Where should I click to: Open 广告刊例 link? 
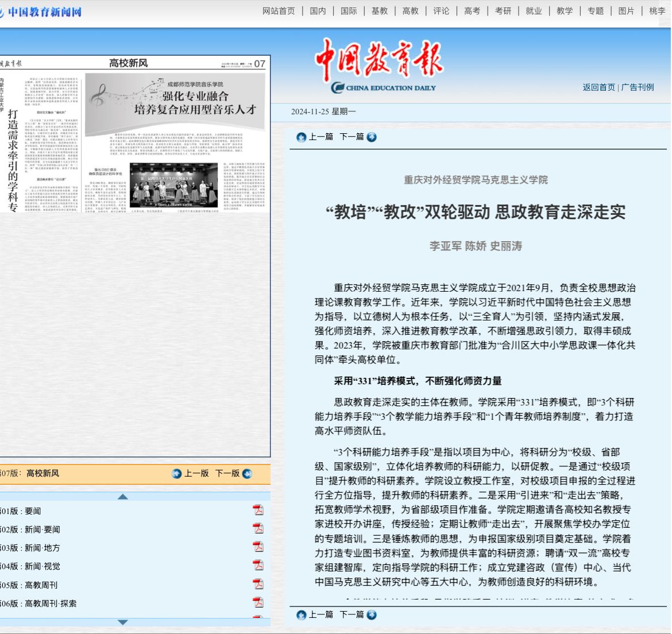(x=638, y=87)
